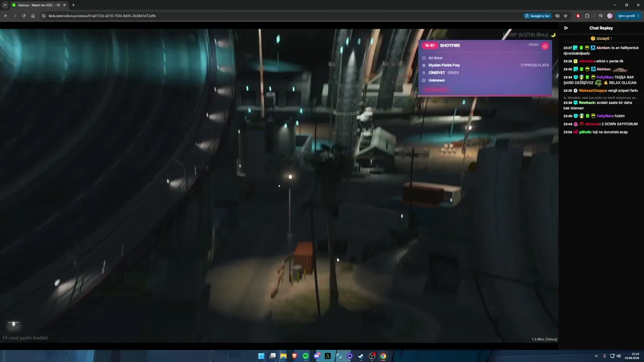This screenshot has width=644, height=362.
Task: Expand the tab search dropdown
Action: (x=5, y=5)
